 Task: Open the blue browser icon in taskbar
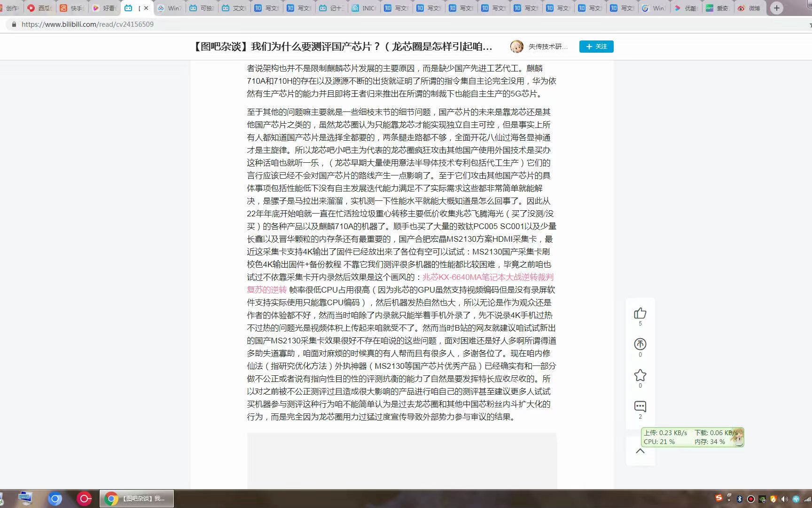(x=55, y=499)
